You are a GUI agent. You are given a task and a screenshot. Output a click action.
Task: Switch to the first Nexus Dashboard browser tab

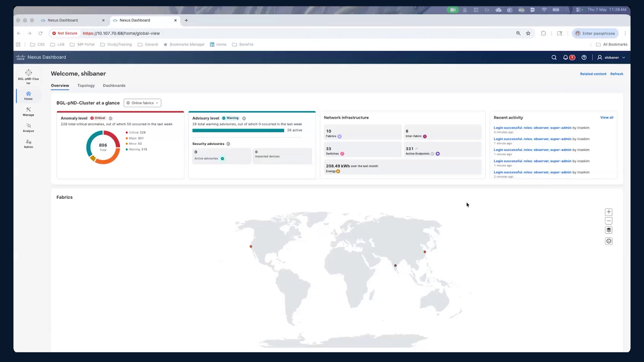click(x=73, y=20)
